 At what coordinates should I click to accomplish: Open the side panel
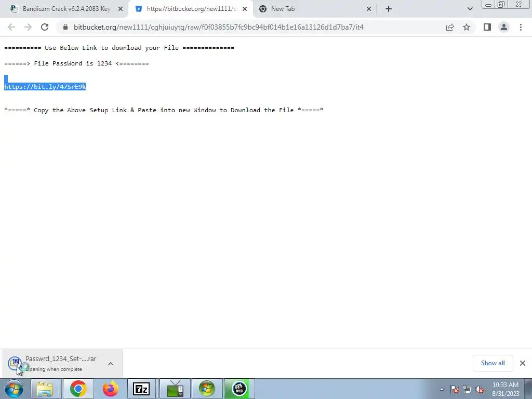click(x=487, y=27)
